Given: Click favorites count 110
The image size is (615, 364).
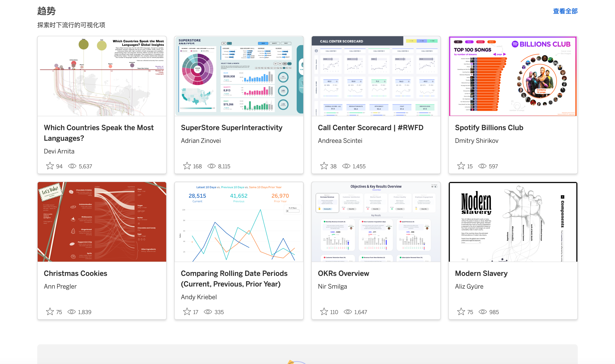Looking at the screenshot, I should [x=334, y=312].
